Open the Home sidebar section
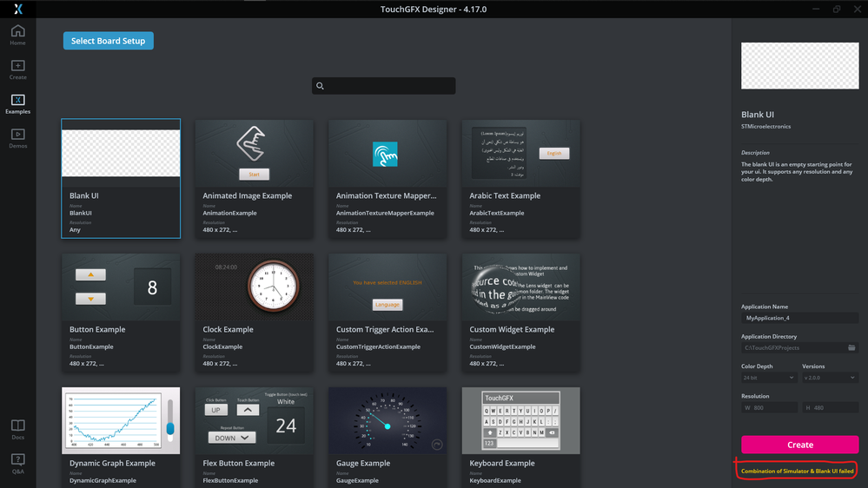 click(x=17, y=35)
